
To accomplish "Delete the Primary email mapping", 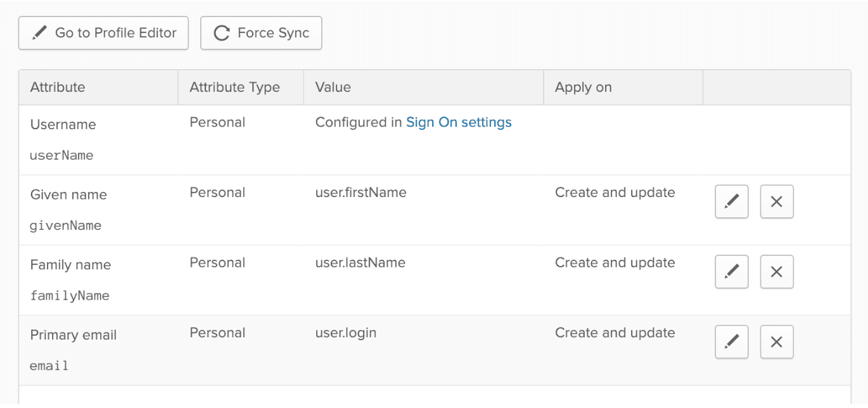I will click(x=777, y=341).
